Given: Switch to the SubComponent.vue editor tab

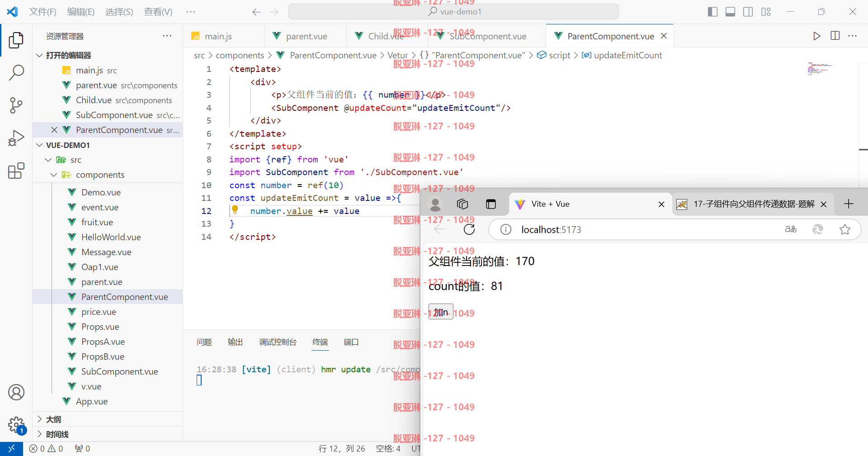Looking at the screenshot, I should pyautogui.click(x=487, y=36).
